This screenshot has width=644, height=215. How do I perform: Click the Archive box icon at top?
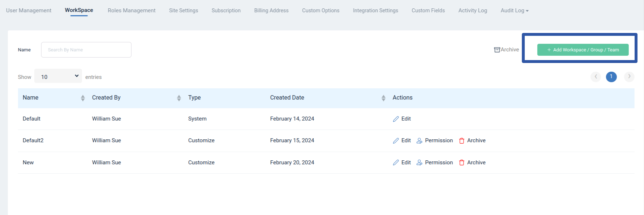click(x=497, y=50)
